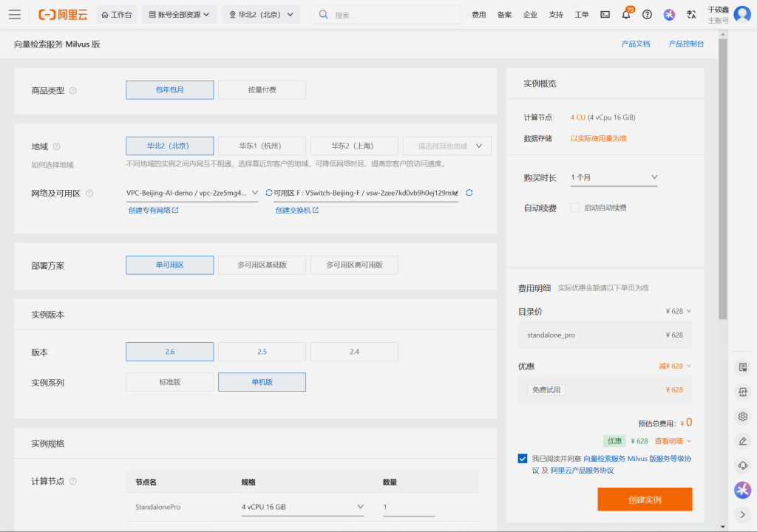The height and width of the screenshot is (532, 757).
Task: Select 包年包月 billing type
Action: pyautogui.click(x=170, y=90)
